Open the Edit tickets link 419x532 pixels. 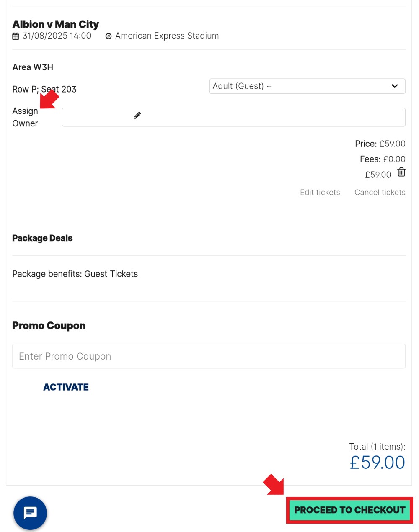pos(320,193)
